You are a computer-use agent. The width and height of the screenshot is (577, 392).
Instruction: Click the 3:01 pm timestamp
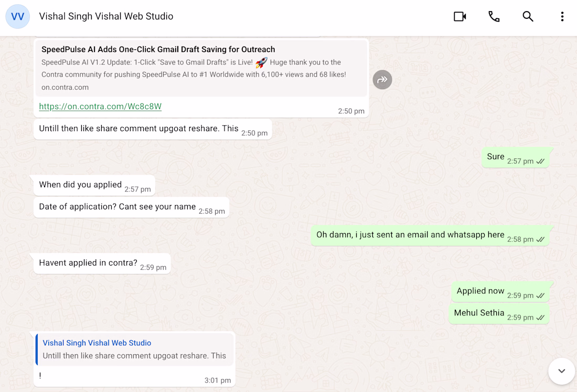(218, 380)
